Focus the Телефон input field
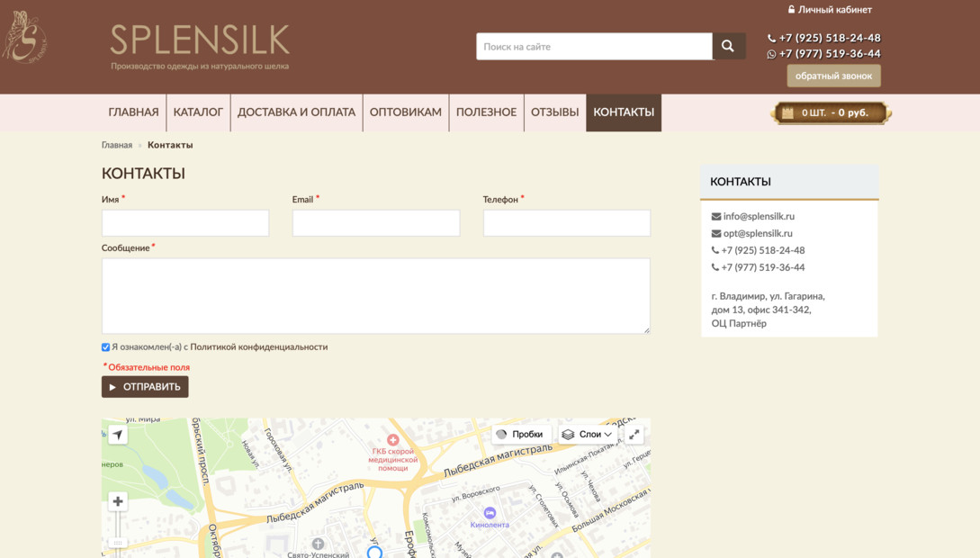 [x=567, y=223]
